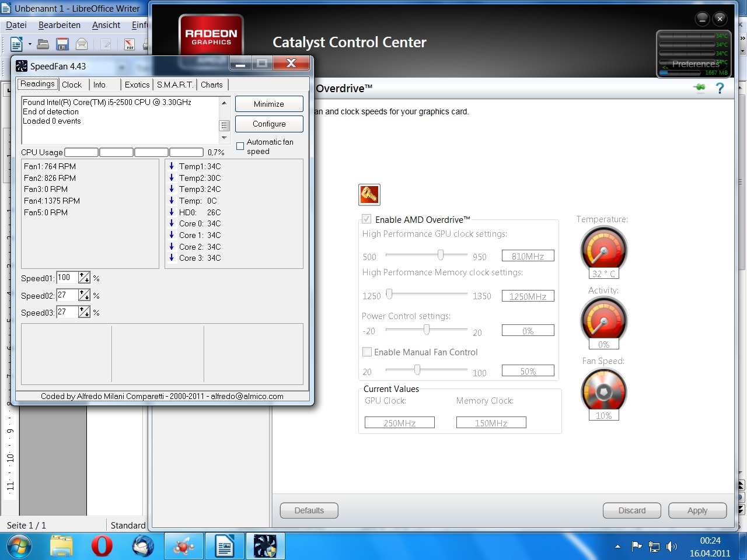Image resolution: width=747 pixels, height=560 pixels.
Task: Switch to the Exotics tab in SpeedFan
Action: (137, 85)
